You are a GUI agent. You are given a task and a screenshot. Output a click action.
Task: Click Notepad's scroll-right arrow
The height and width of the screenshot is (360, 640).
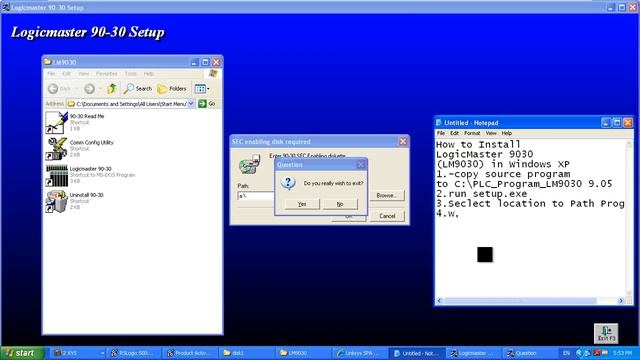[621, 301]
